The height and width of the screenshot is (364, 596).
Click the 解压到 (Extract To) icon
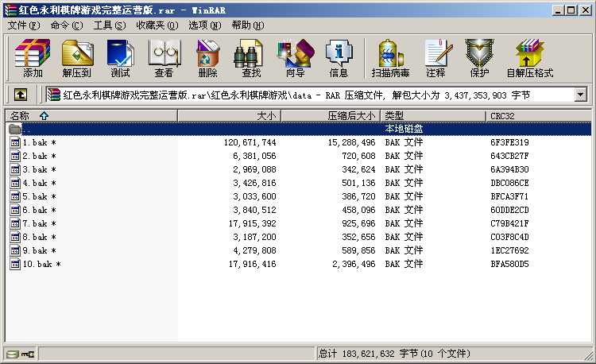pyautogui.click(x=77, y=58)
